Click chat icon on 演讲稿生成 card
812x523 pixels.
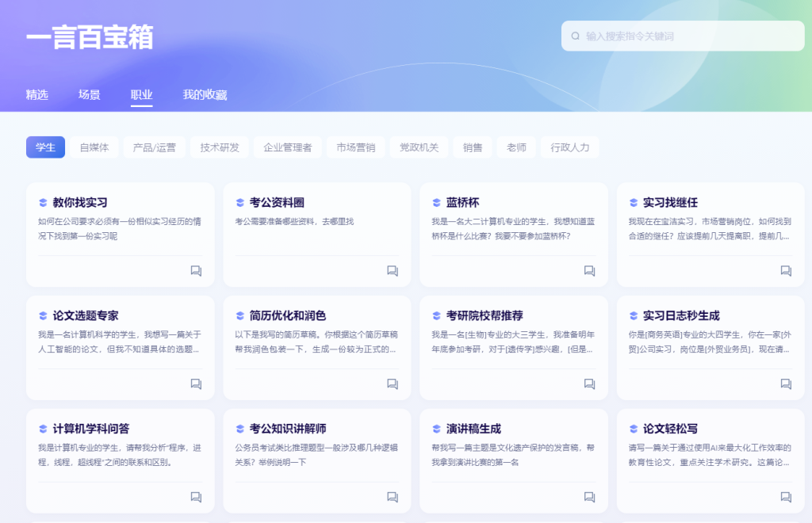pyautogui.click(x=589, y=497)
